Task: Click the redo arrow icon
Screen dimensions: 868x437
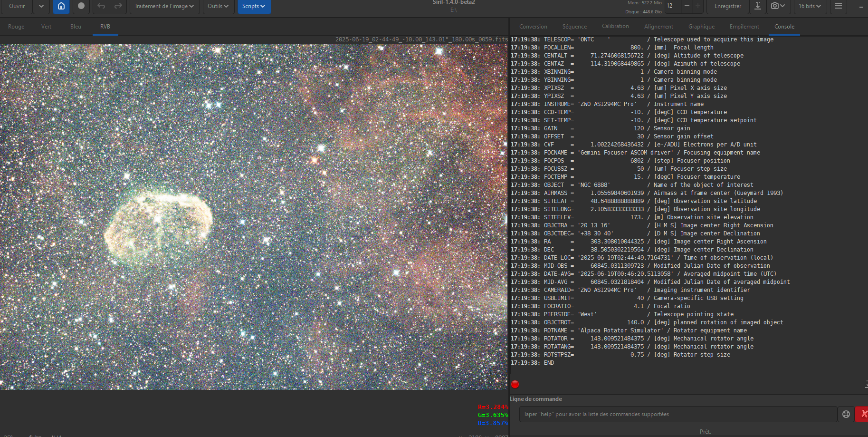Action: pos(118,6)
